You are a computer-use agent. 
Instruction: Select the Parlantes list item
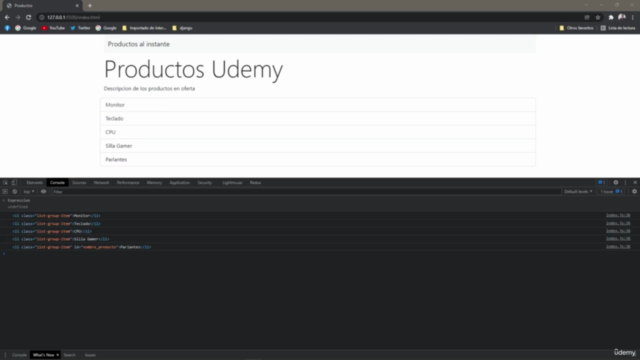click(318, 160)
